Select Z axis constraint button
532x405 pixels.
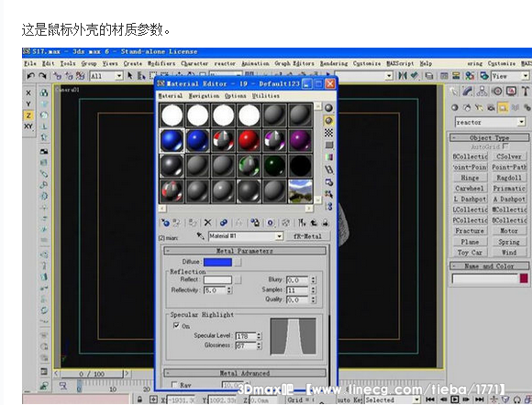pyautogui.click(x=28, y=115)
